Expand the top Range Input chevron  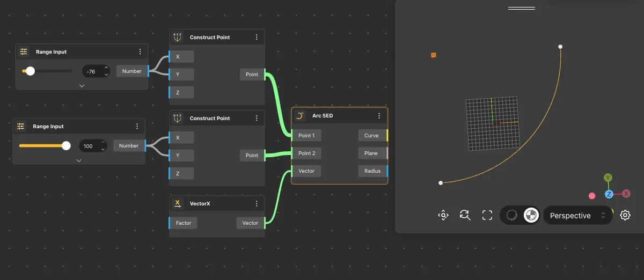pyautogui.click(x=82, y=85)
